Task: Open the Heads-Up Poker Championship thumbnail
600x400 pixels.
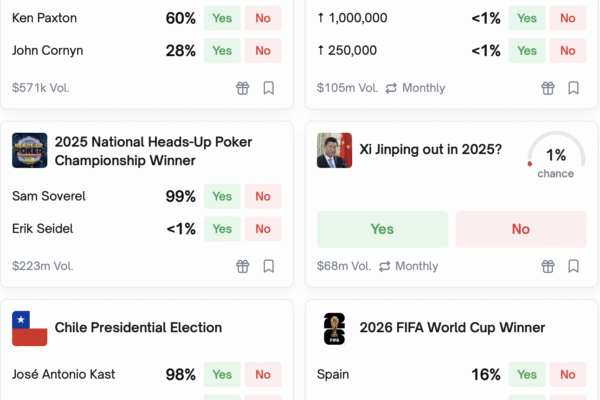Action: pyautogui.click(x=30, y=151)
